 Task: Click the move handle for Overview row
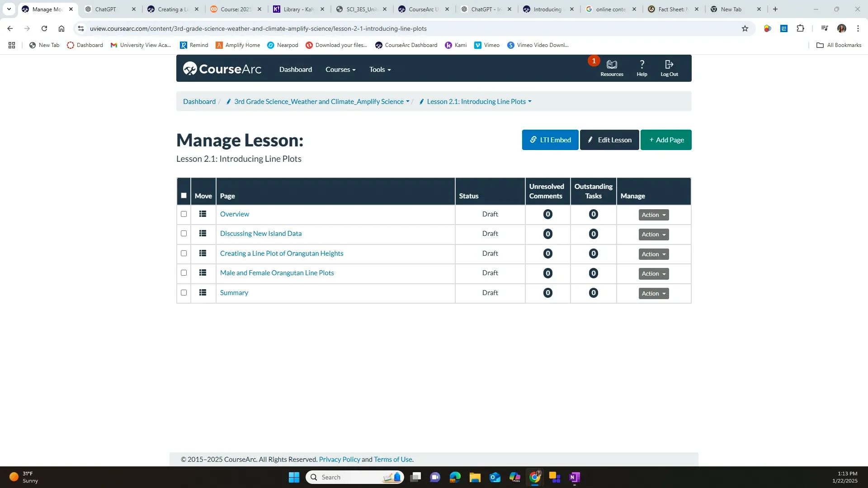[203, 214]
